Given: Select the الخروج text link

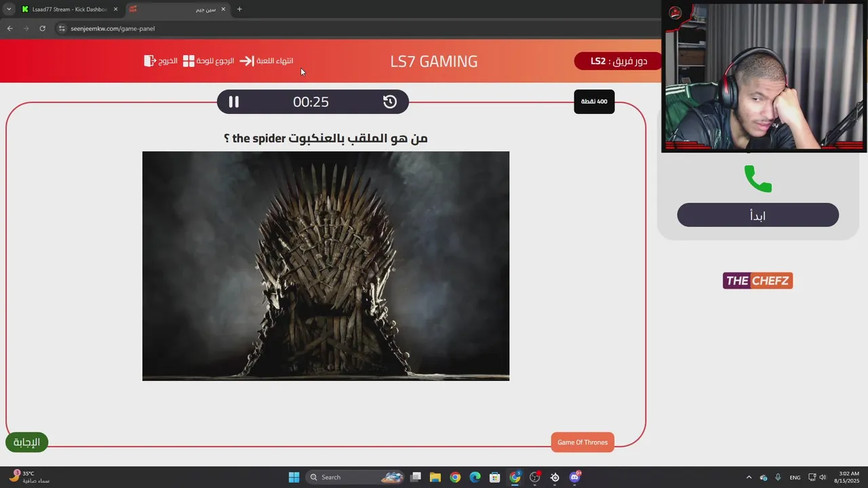Looking at the screenshot, I should (168, 61).
